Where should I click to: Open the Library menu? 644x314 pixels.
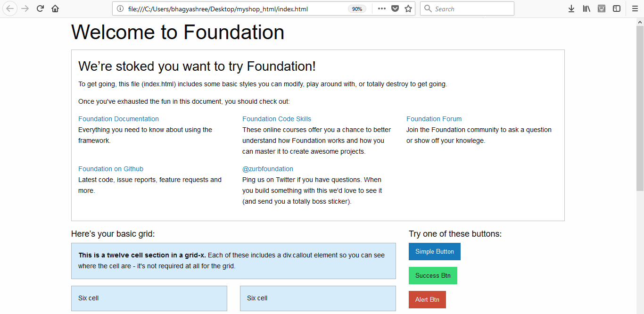pyautogui.click(x=586, y=8)
